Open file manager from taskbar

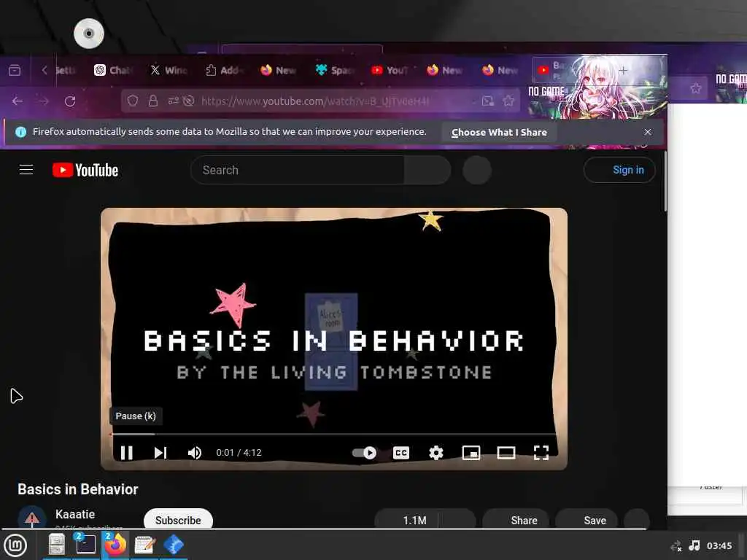pos(57,545)
